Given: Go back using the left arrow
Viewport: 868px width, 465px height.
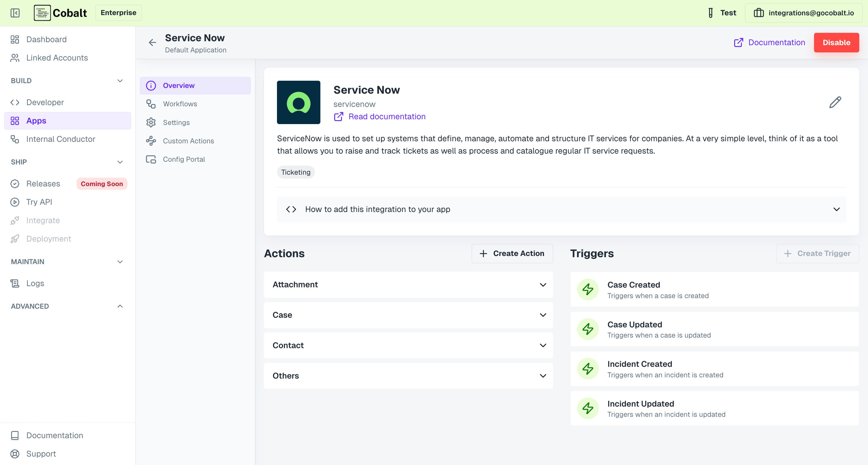Looking at the screenshot, I should coord(152,42).
